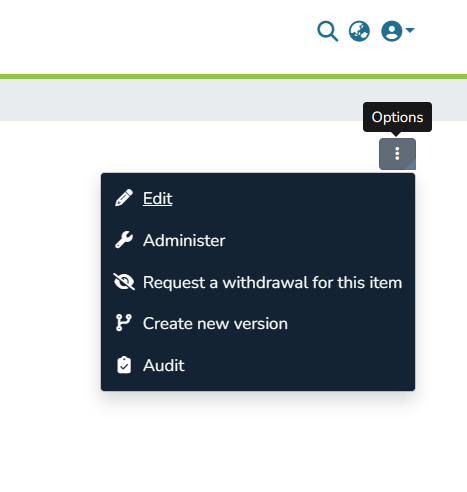Viewport: 467px width, 492px height.
Task: Select Request a withdrawal for this item
Action: point(272,282)
